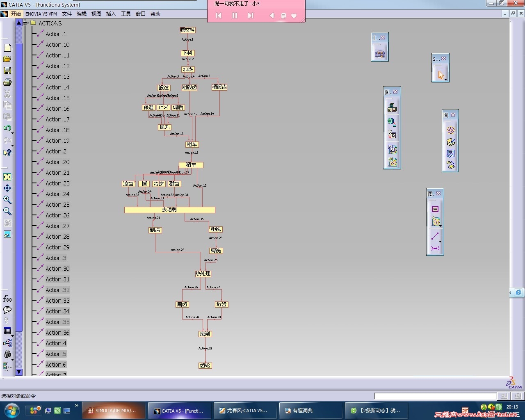Click the tree scrollbar down arrow
Image resolution: width=525 pixels, height=420 pixels.
(19, 372)
